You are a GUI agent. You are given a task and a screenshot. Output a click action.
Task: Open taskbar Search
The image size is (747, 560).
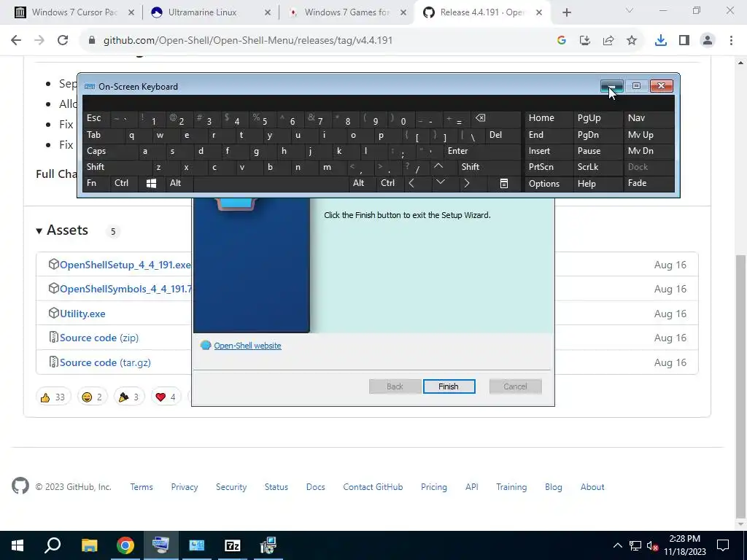click(53, 545)
